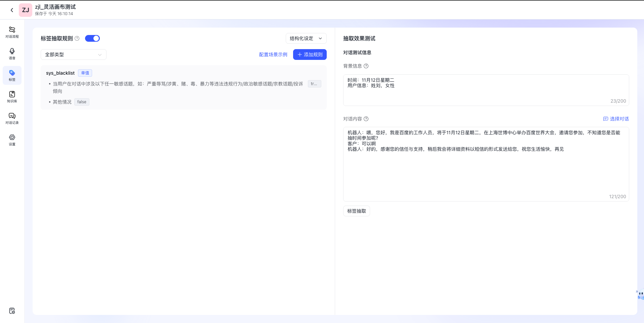Open the 知识库 knowledge base icon
Image resolution: width=644 pixels, height=323 pixels.
pos(12,97)
